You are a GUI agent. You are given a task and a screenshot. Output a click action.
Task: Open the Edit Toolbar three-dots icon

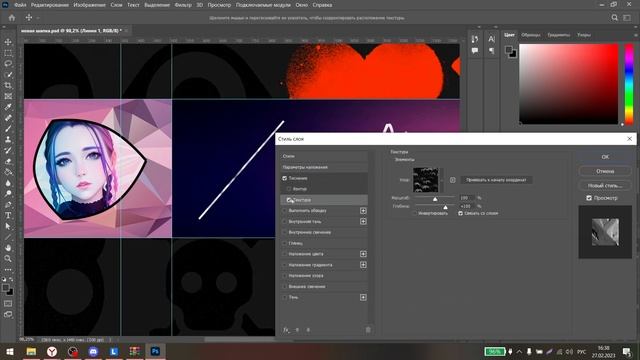[x=8, y=269]
